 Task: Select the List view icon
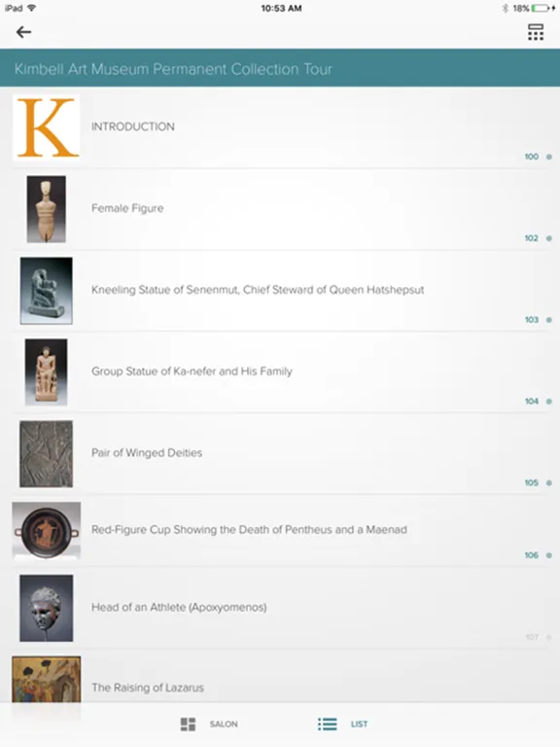(x=327, y=724)
